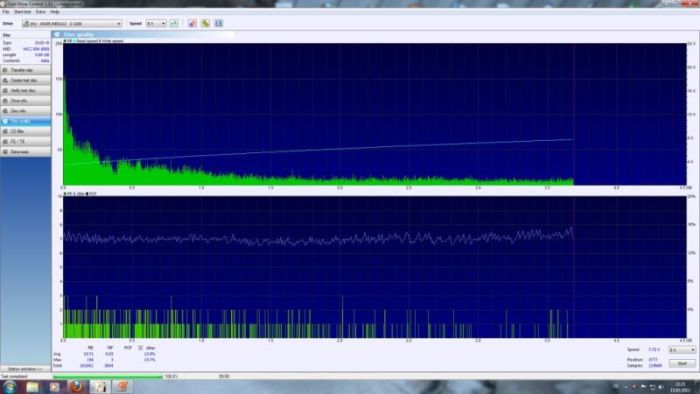The image size is (700, 394).
Task: Click the Start button
Action: (682, 364)
